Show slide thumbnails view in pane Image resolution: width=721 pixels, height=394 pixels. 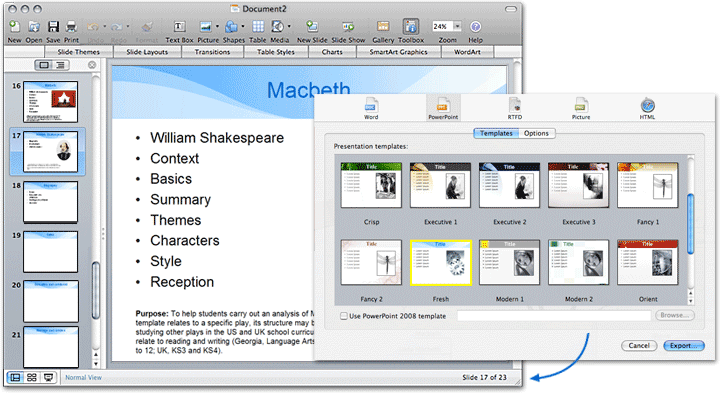pos(44,65)
